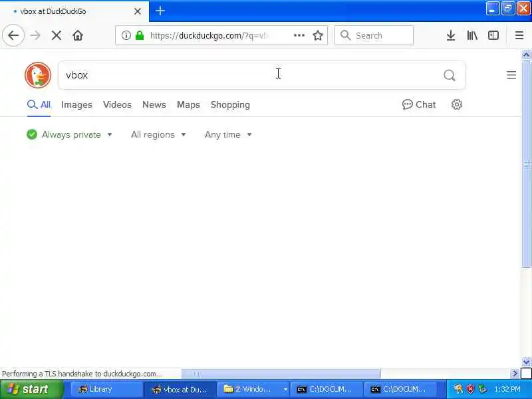Open first C:\DOCUM... command prompt

pyautogui.click(x=327, y=389)
